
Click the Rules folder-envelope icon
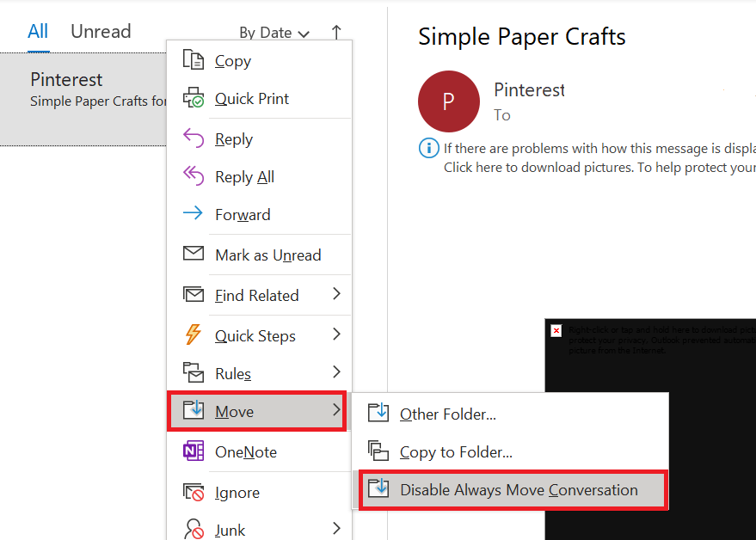(x=194, y=372)
